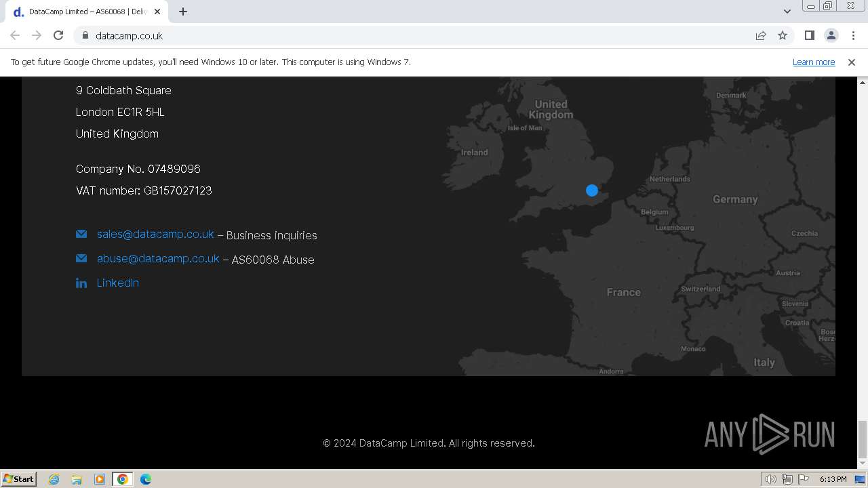The width and height of the screenshot is (868, 488).
Task: Click the copyright 2024 DataCamp Limited text
Action: 429,443
